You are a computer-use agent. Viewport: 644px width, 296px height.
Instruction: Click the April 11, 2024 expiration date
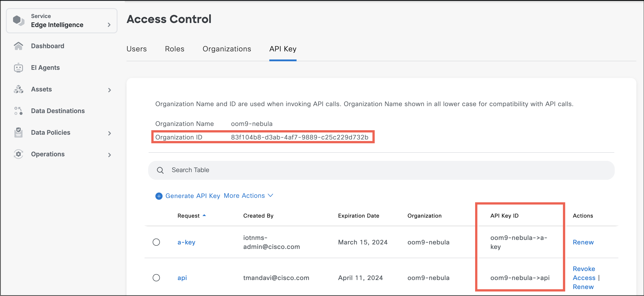click(x=360, y=278)
